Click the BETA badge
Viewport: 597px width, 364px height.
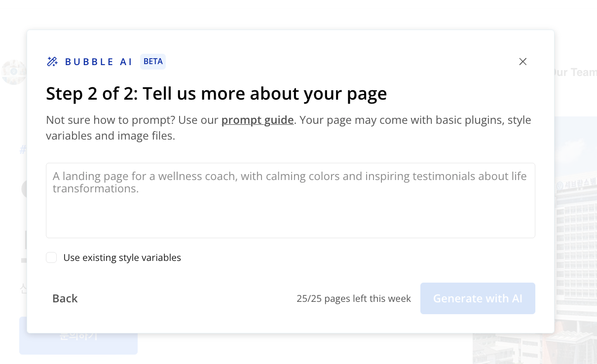[153, 62]
